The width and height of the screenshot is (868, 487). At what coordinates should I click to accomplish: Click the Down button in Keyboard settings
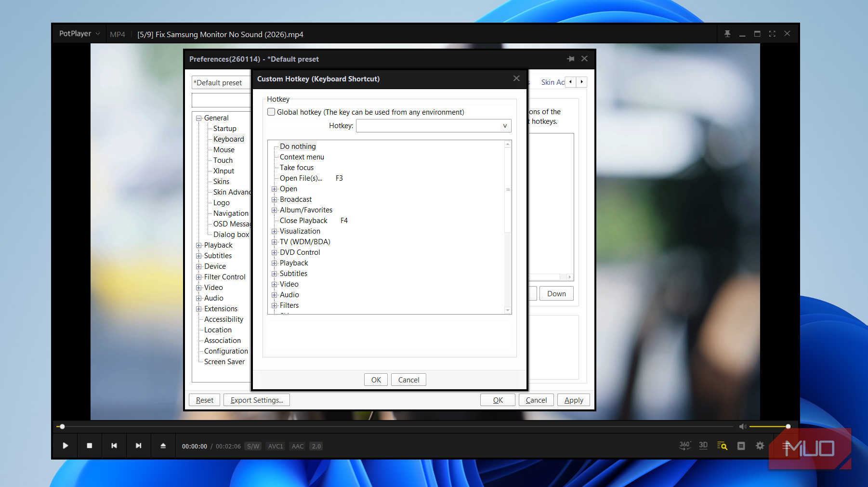click(556, 293)
